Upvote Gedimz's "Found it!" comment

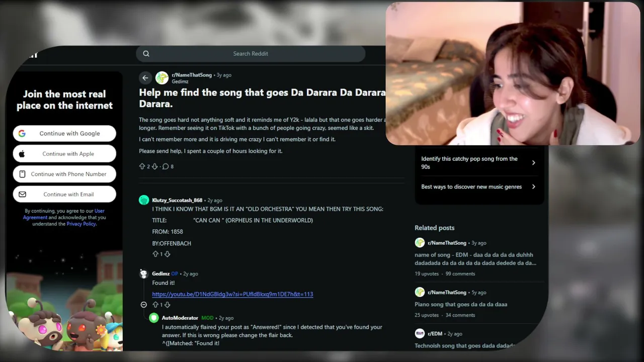click(x=155, y=305)
